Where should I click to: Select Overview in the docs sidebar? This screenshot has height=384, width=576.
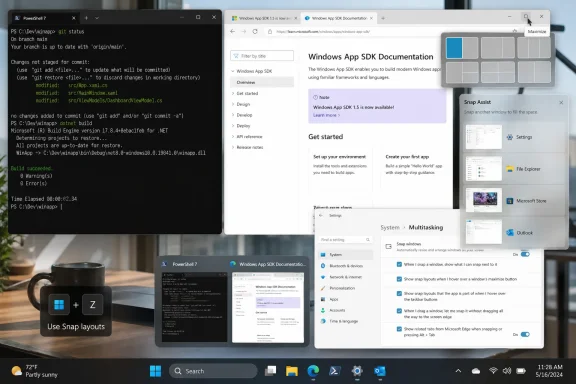262,82
